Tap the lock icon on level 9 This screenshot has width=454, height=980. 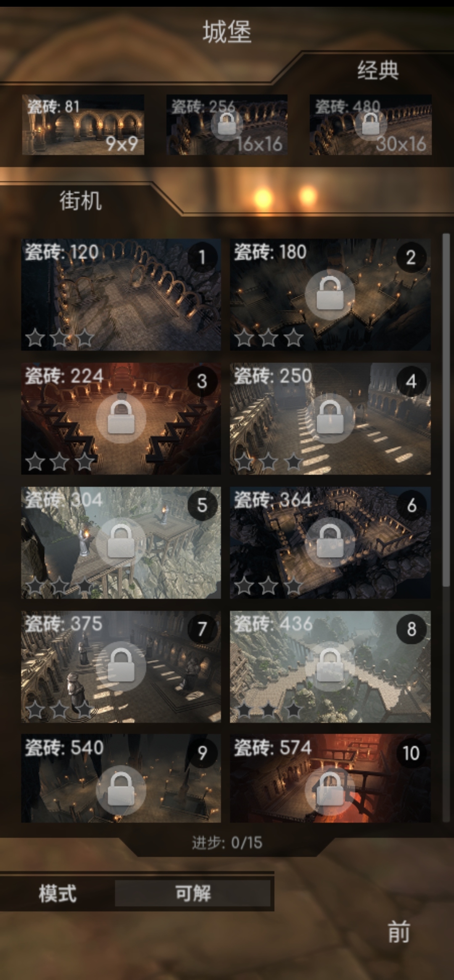(121, 790)
